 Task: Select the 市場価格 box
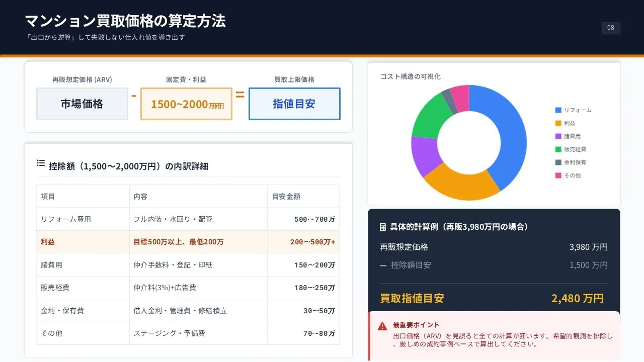click(82, 104)
